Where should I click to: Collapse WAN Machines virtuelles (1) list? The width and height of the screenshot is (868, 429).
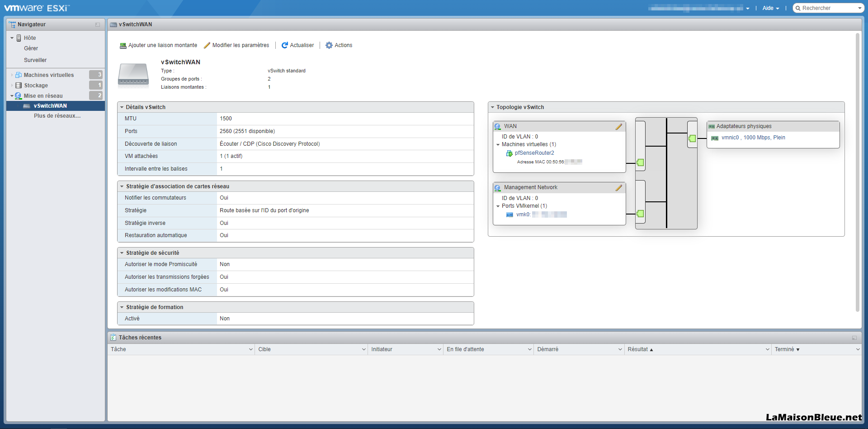pos(498,145)
